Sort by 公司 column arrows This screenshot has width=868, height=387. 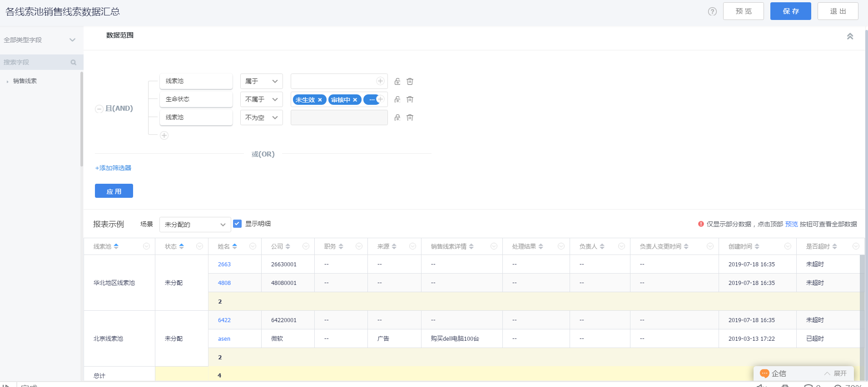tap(288, 246)
